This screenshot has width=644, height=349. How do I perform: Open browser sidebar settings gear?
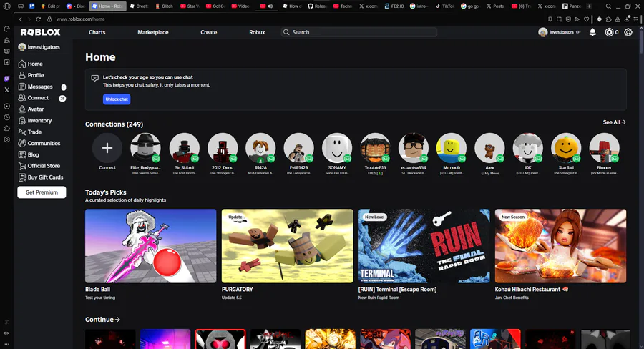point(7,139)
